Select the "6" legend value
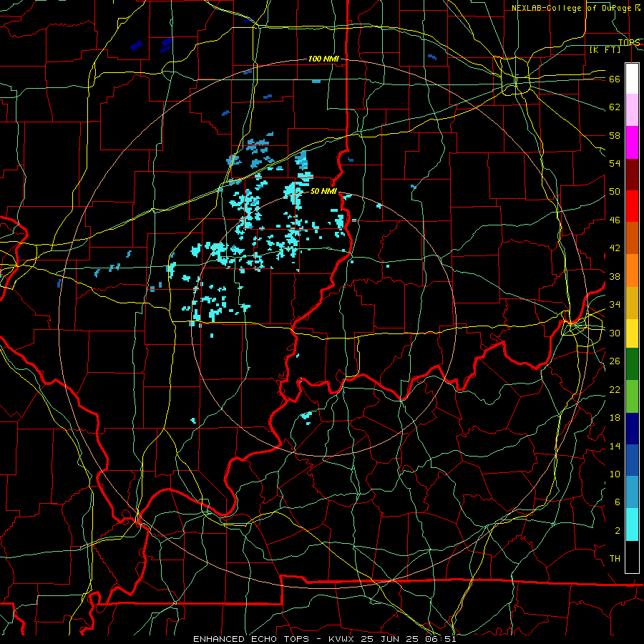 618,502
